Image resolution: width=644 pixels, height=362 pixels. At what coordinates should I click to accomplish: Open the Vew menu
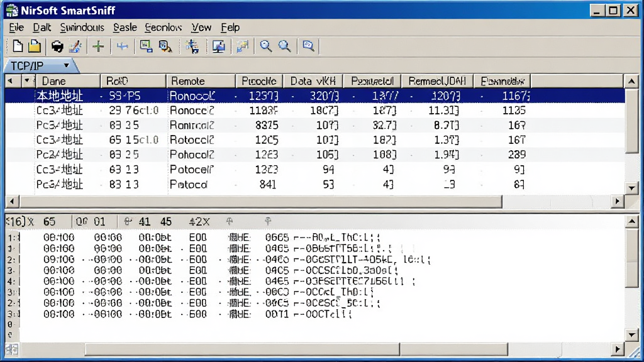201,28
